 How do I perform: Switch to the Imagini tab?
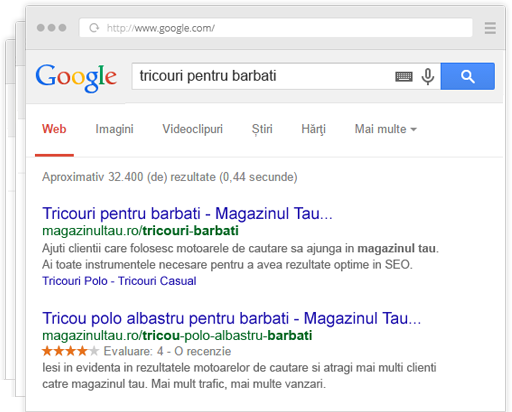click(x=114, y=129)
